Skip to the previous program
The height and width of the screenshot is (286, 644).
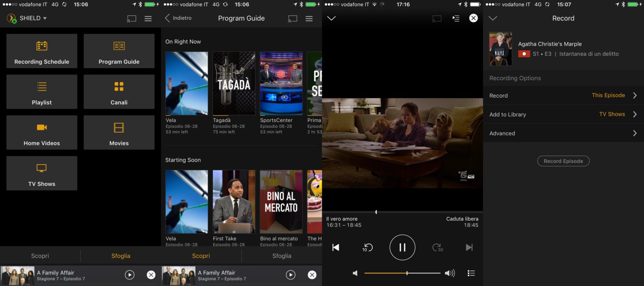click(x=336, y=248)
